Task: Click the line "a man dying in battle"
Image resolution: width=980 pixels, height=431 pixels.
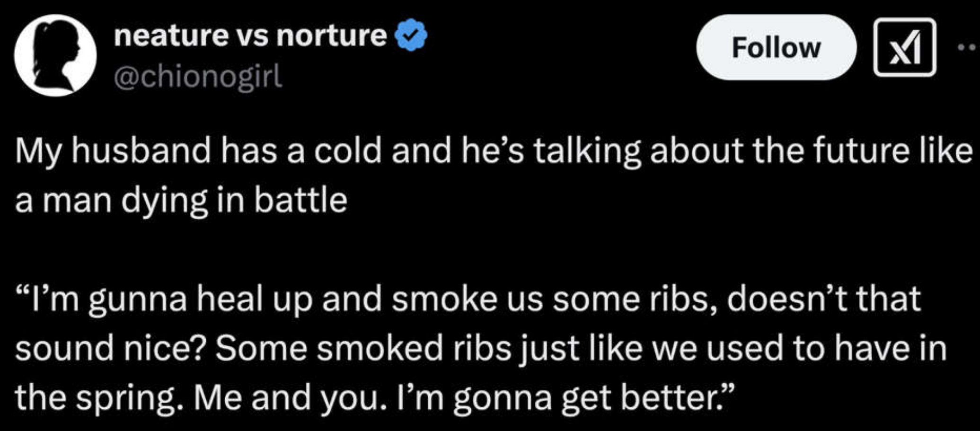Action: (181, 201)
